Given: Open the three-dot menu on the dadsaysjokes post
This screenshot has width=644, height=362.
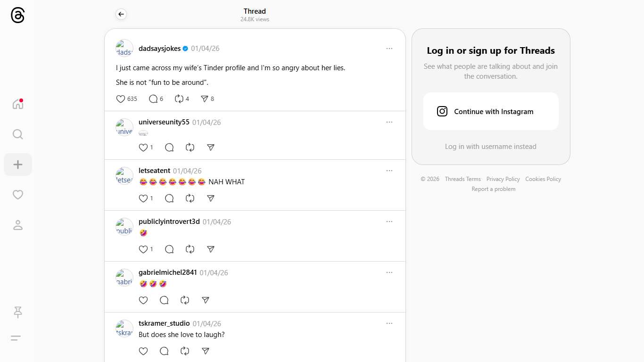Looking at the screenshot, I should click(x=389, y=49).
